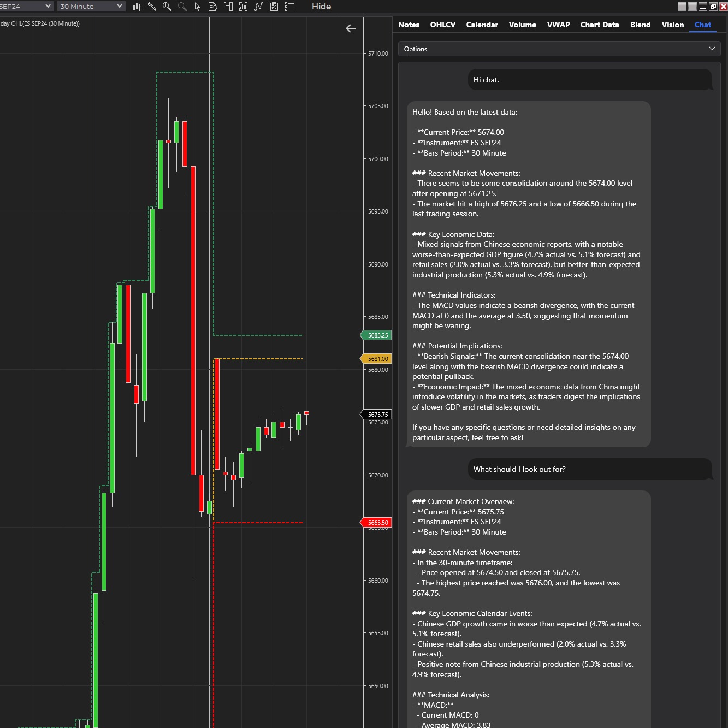This screenshot has height=728, width=728.
Task: Click '### Potential Implications:' heading in chat
Action: point(457,346)
